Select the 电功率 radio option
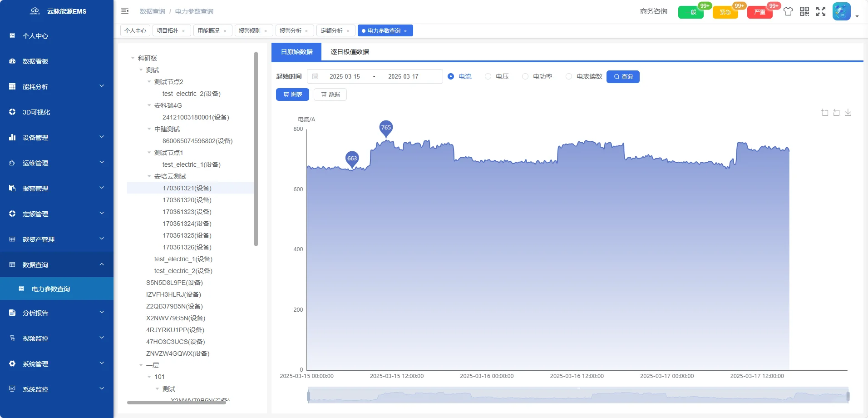 click(x=525, y=76)
